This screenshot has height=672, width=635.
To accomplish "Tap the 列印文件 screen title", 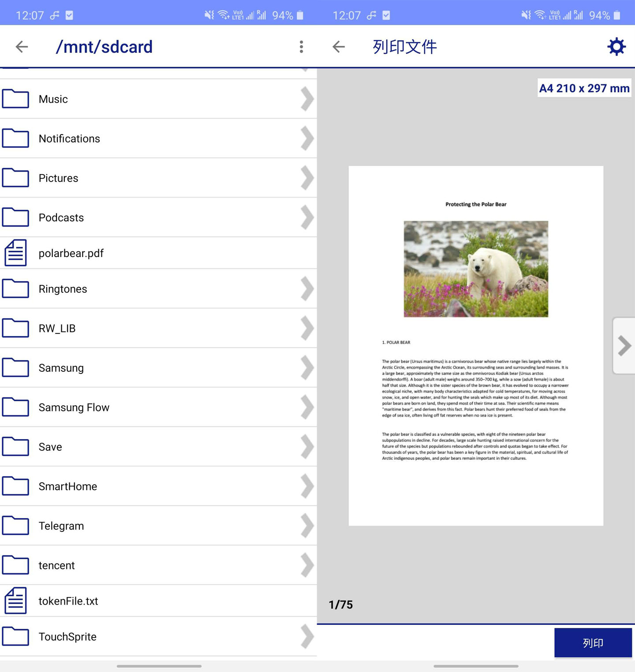I will (405, 47).
